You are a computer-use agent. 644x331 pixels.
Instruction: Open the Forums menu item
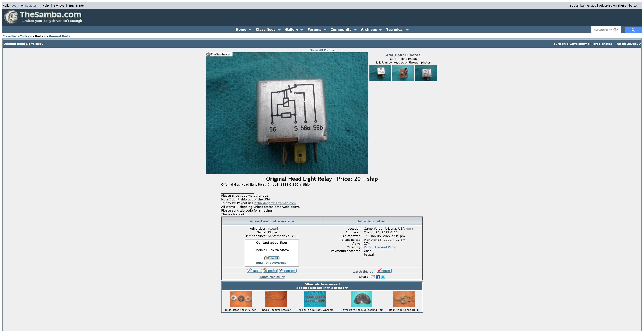coord(314,30)
